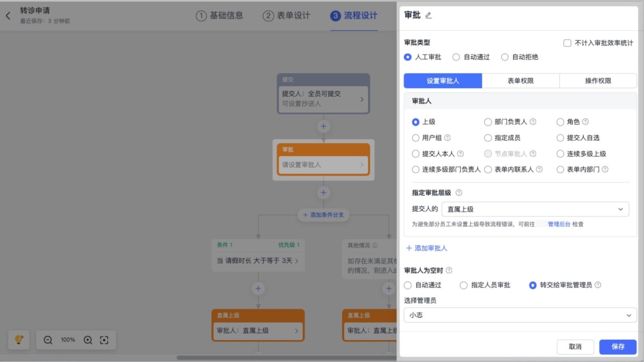Select 自动通过 approval type
Viewport: 644px width, 362px height.
click(x=456, y=57)
